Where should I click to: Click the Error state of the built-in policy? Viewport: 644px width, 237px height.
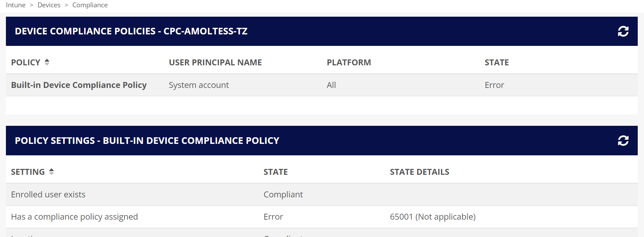point(494,85)
